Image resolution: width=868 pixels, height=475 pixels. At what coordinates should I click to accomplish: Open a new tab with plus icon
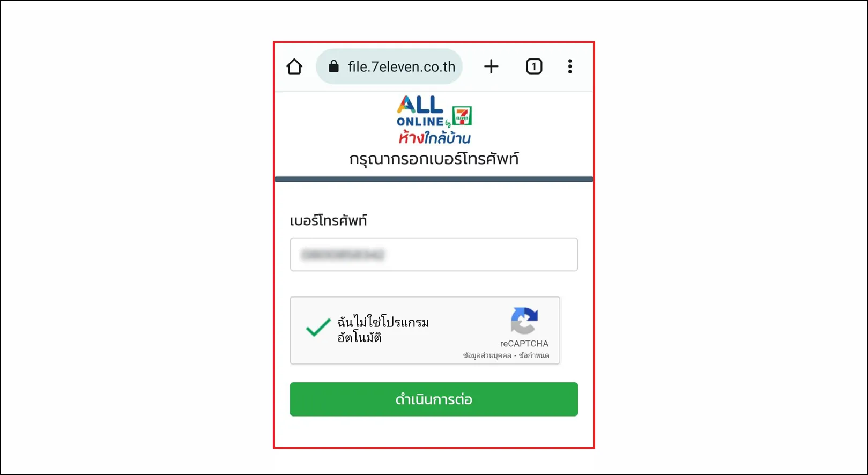(491, 66)
